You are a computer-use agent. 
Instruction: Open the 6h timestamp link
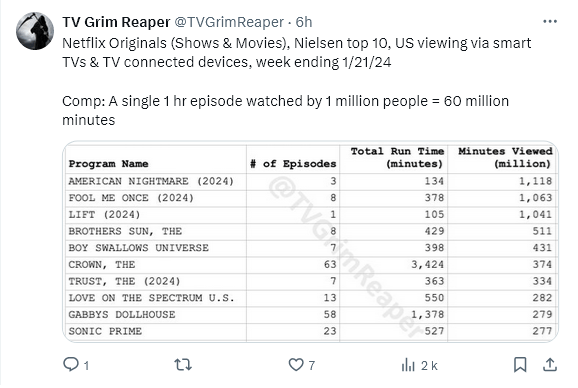pyautogui.click(x=304, y=22)
